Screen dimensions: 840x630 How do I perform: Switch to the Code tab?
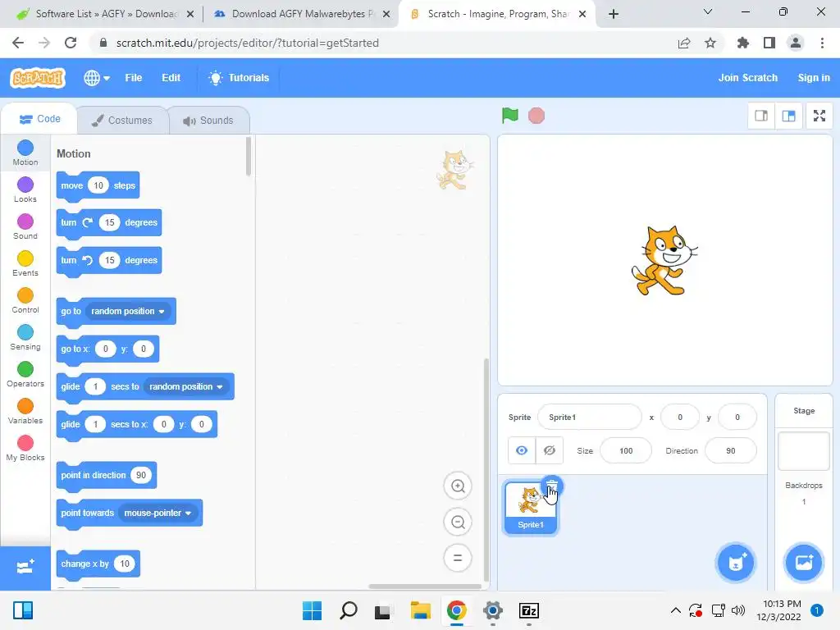(x=40, y=119)
